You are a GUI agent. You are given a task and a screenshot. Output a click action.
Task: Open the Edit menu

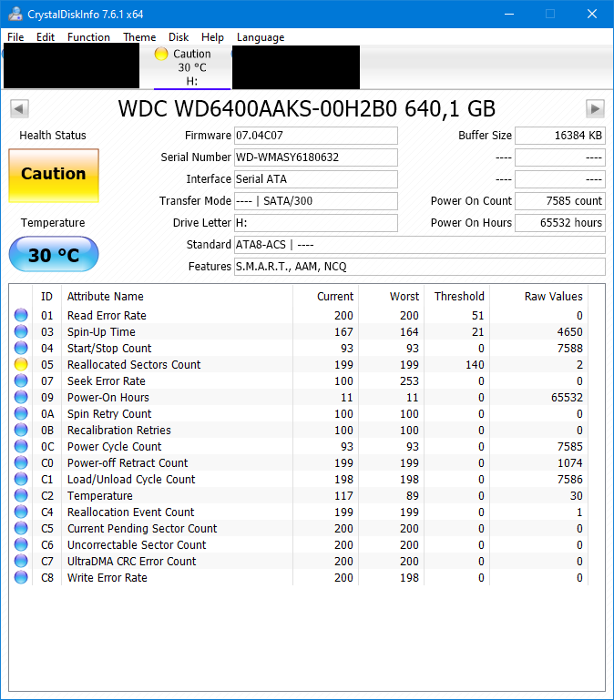(x=46, y=37)
